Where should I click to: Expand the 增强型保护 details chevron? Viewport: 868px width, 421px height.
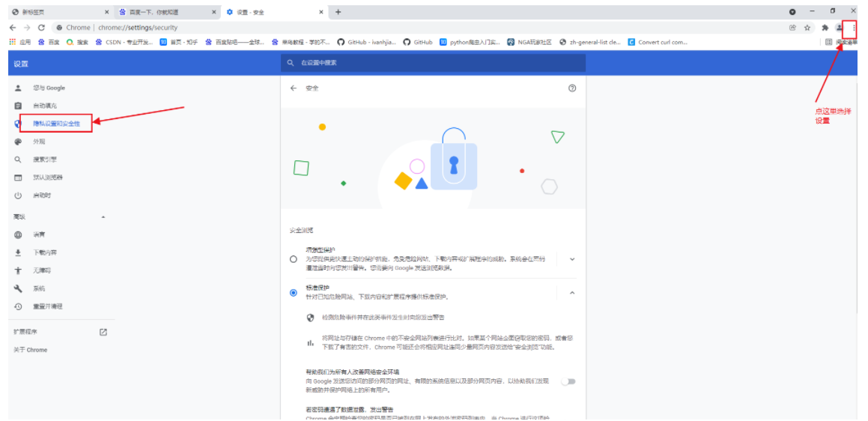coord(572,258)
